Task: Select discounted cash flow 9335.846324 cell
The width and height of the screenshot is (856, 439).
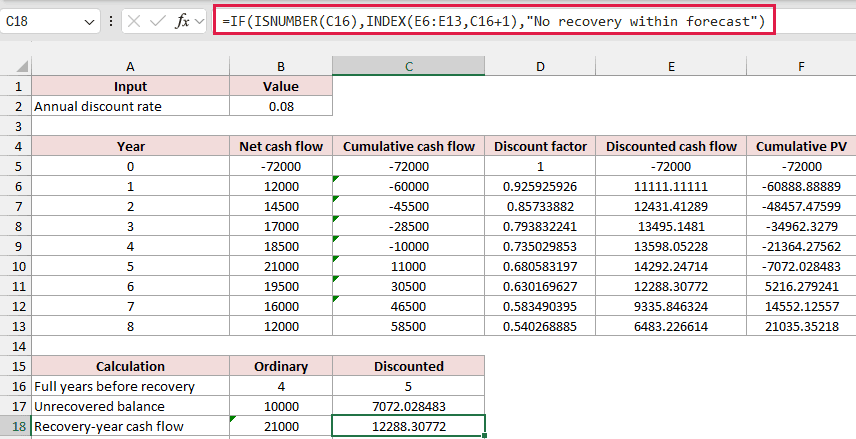Action: point(671,306)
